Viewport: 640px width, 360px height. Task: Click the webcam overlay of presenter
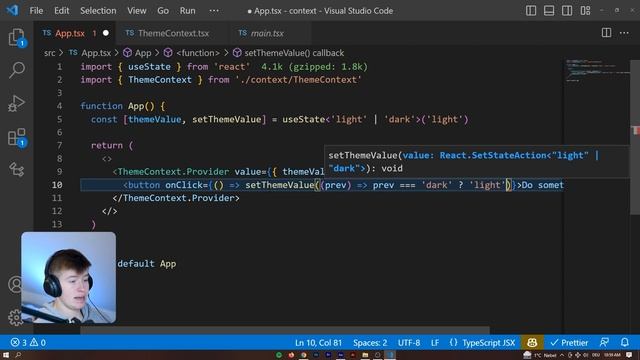(x=69, y=278)
